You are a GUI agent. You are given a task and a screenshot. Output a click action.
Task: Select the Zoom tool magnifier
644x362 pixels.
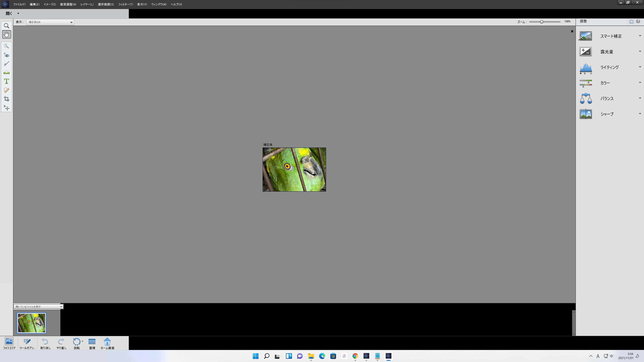tap(7, 26)
